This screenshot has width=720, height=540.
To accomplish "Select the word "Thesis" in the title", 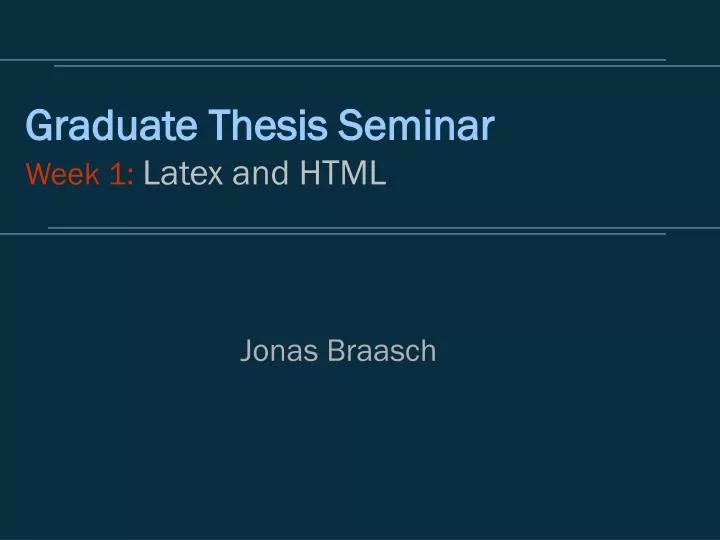I will (x=268, y=125).
